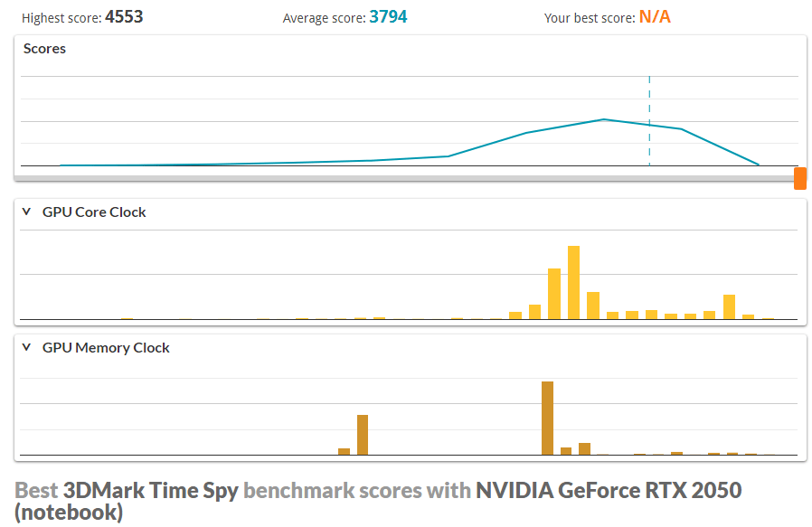Click the average score value 3794
The image size is (812, 527).
pos(389,17)
